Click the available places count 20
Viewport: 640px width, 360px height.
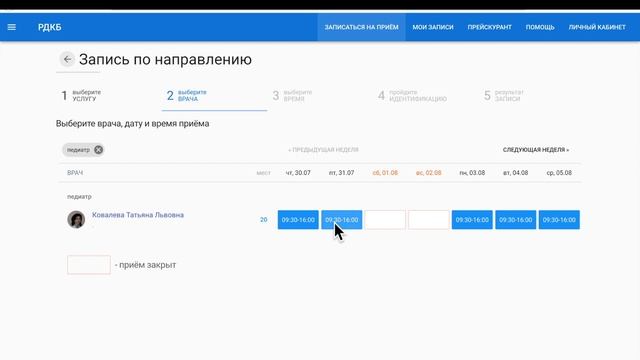point(264,220)
